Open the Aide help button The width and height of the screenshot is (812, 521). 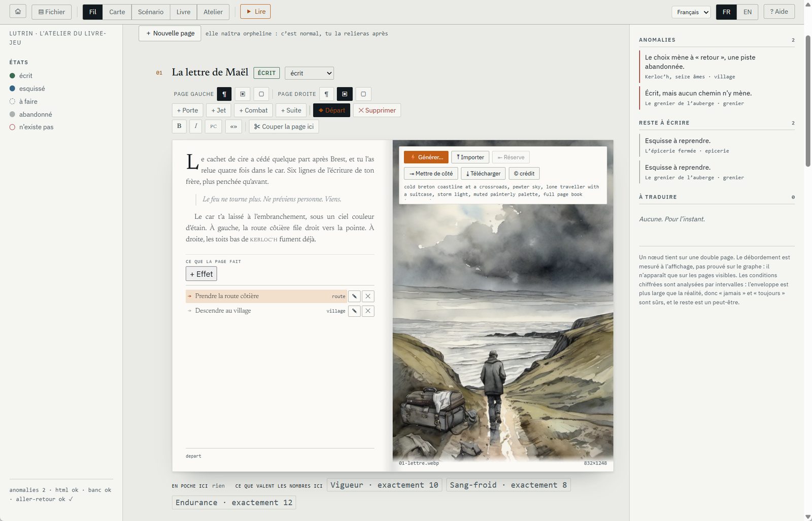779,12
